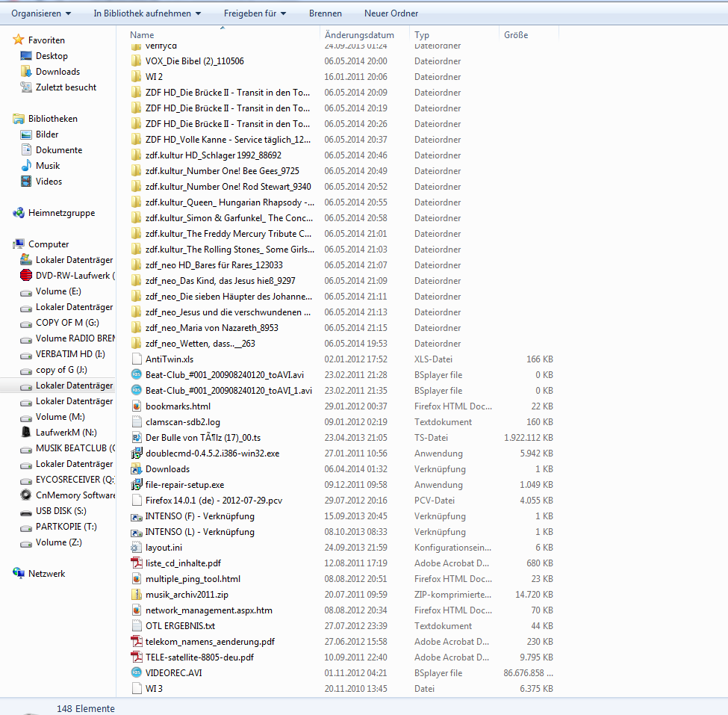Select file Firefox 14.0.1 (de) - 2012-07-29.pcv
Viewport: 728px width, 715px height.
tap(214, 501)
